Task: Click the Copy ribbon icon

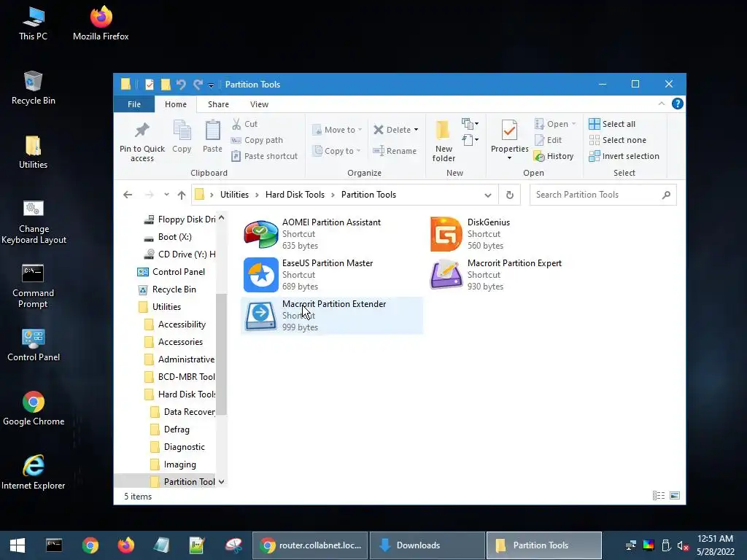Action: pyautogui.click(x=182, y=137)
